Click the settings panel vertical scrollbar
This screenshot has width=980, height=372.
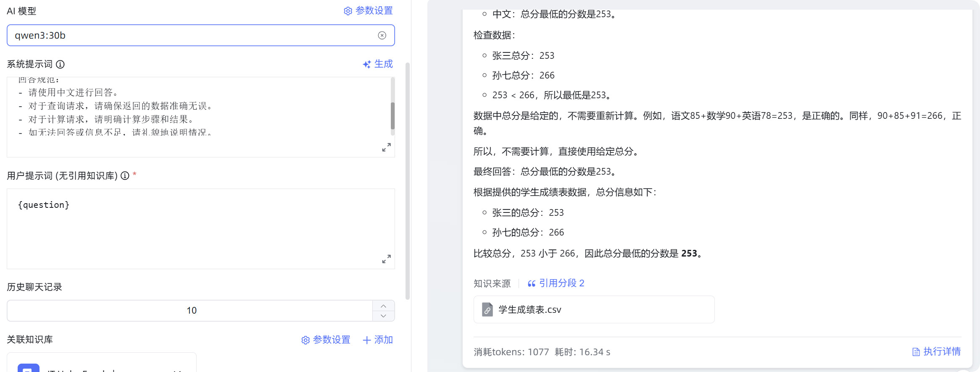tap(407, 181)
